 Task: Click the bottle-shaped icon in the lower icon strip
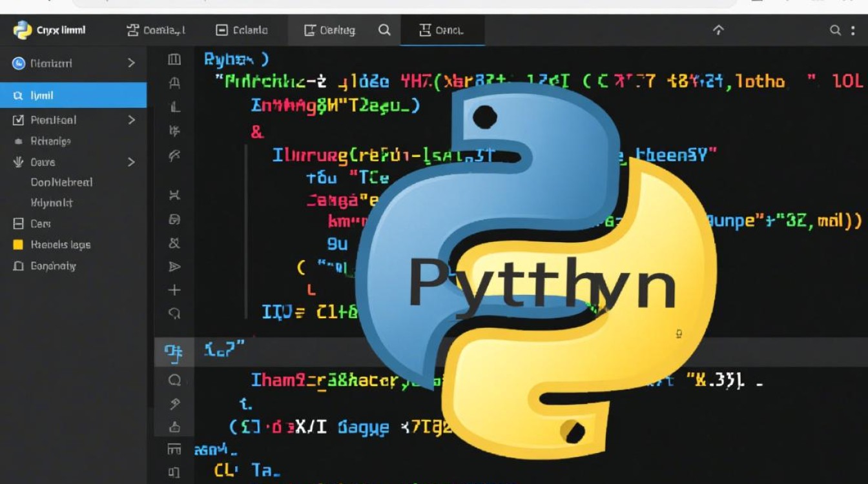point(174,426)
